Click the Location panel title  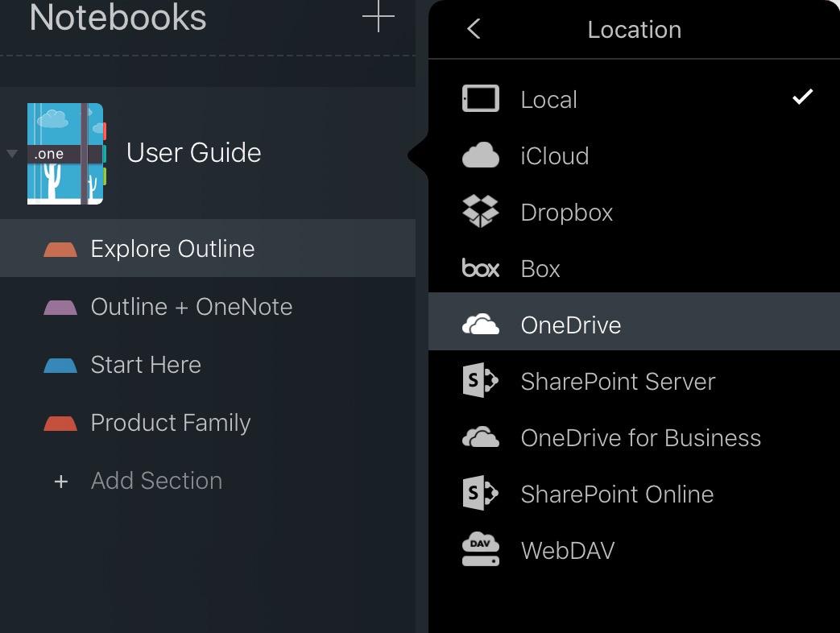click(635, 30)
